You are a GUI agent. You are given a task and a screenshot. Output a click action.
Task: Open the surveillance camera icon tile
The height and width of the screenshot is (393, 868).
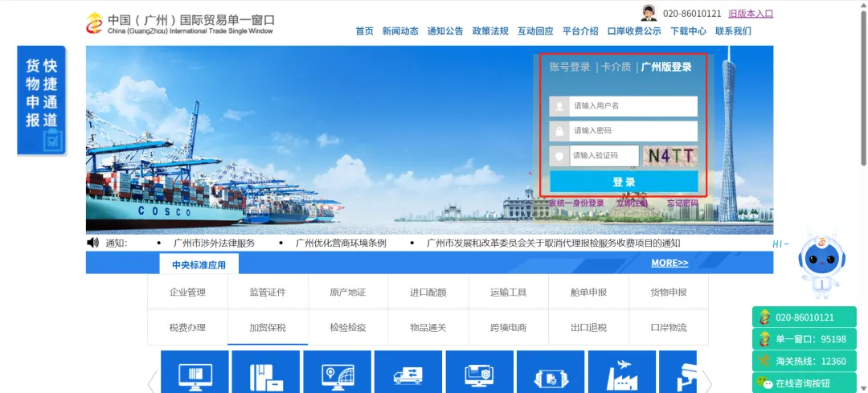coord(678,372)
